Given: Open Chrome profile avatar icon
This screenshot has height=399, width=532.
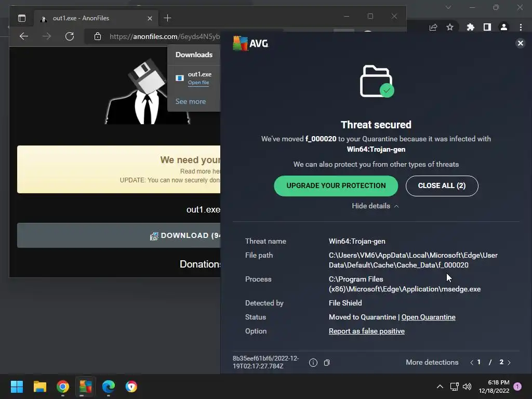Looking at the screenshot, I should click(x=504, y=27).
